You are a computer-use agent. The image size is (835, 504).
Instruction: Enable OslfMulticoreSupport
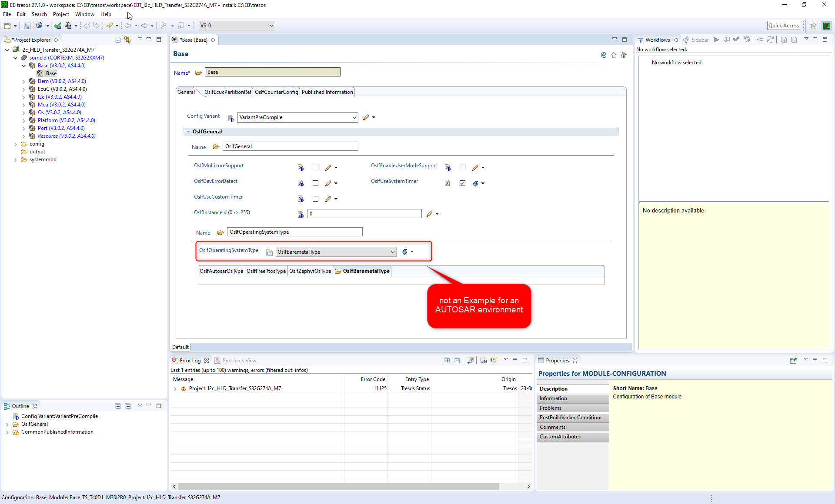315,167
